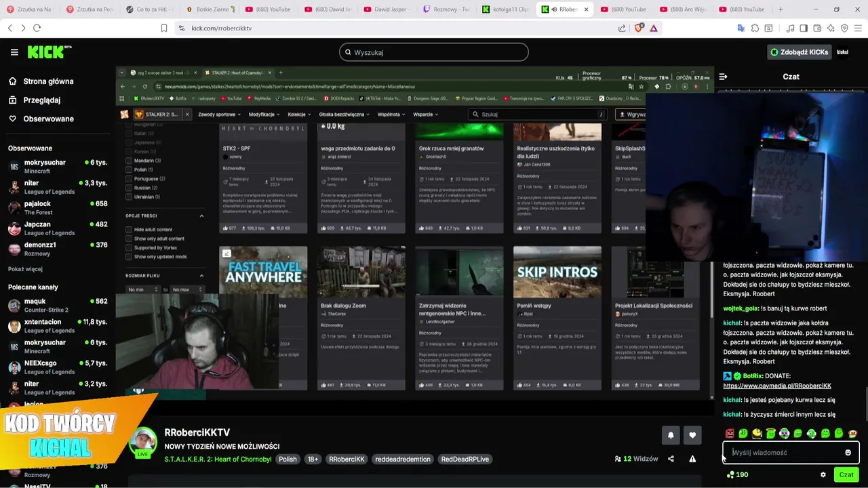Click the Brave Shields lion icon

pyautogui.click(x=638, y=28)
